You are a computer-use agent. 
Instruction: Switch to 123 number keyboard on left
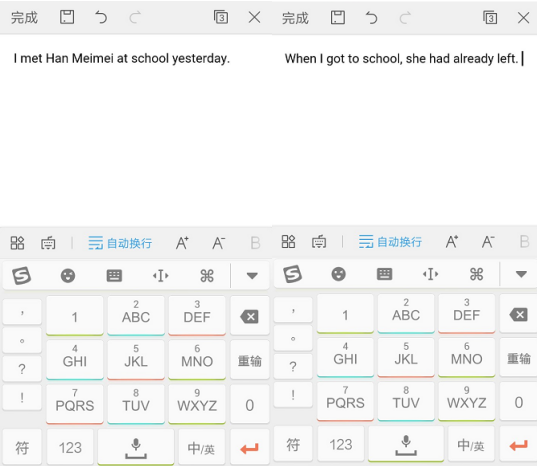click(x=70, y=448)
